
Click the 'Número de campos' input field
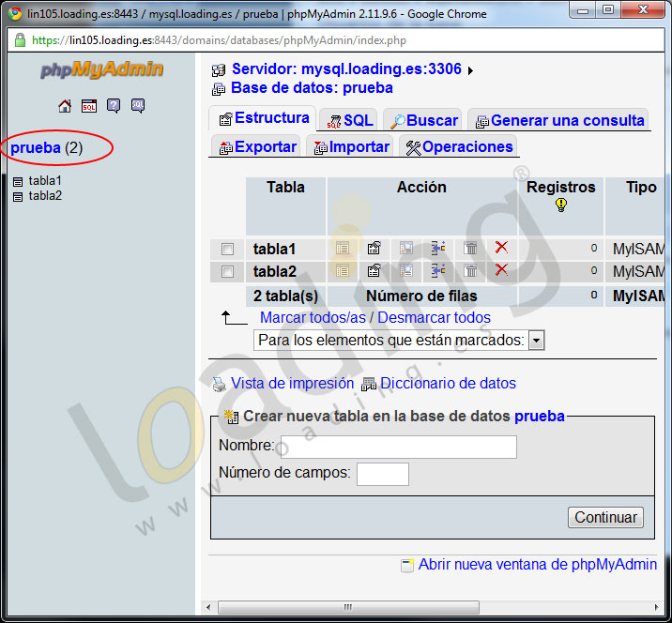(x=383, y=474)
